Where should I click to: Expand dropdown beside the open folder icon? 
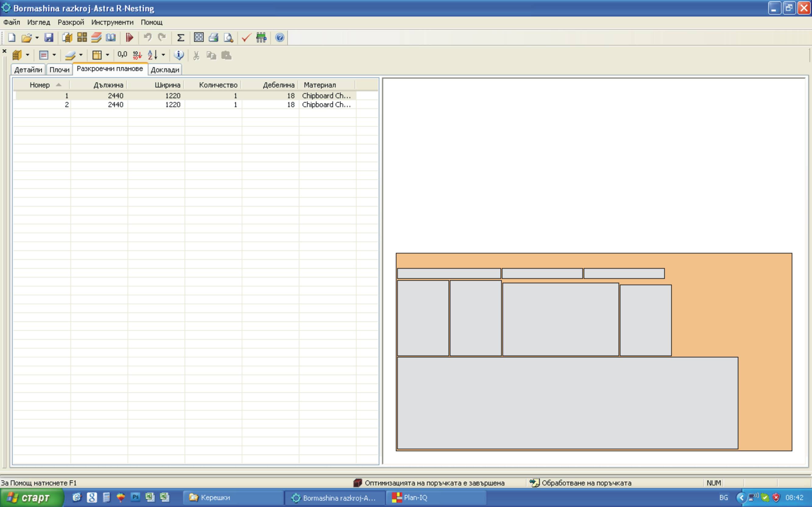click(x=37, y=37)
